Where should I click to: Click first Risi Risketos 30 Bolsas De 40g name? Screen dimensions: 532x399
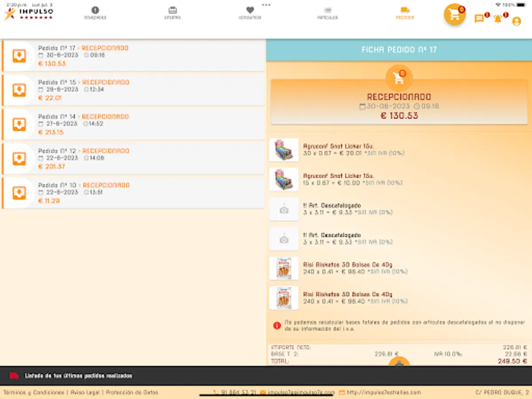(x=348, y=265)
